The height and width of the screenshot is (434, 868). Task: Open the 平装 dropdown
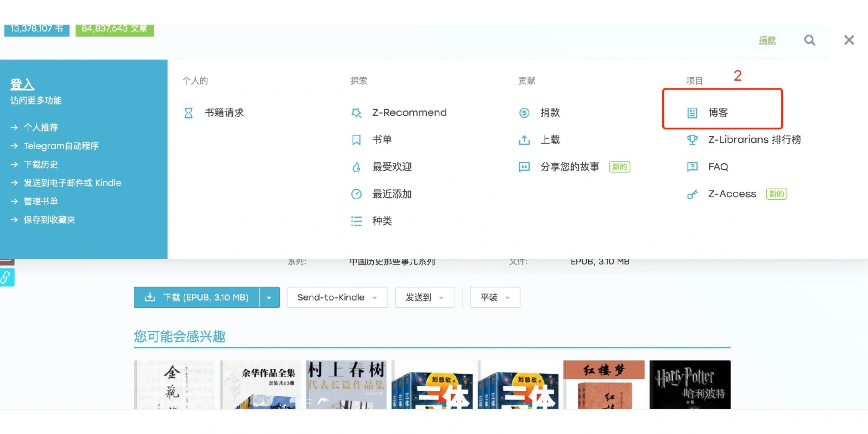495,297
